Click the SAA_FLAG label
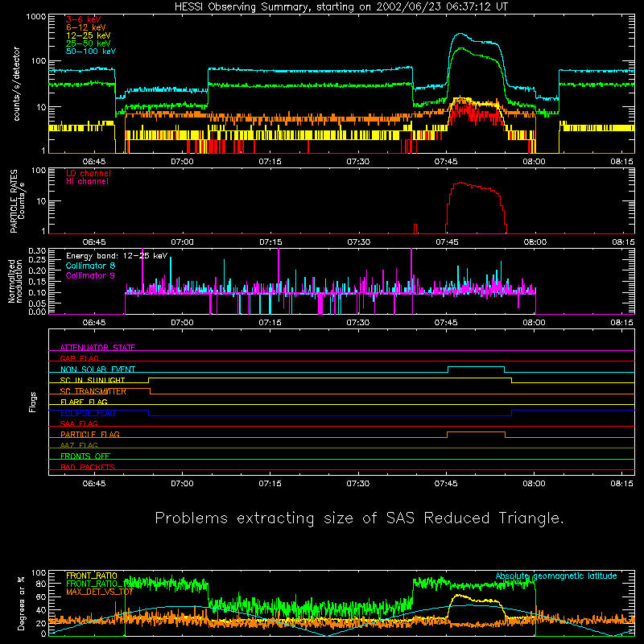644x644 pixels. pos(79,423)
